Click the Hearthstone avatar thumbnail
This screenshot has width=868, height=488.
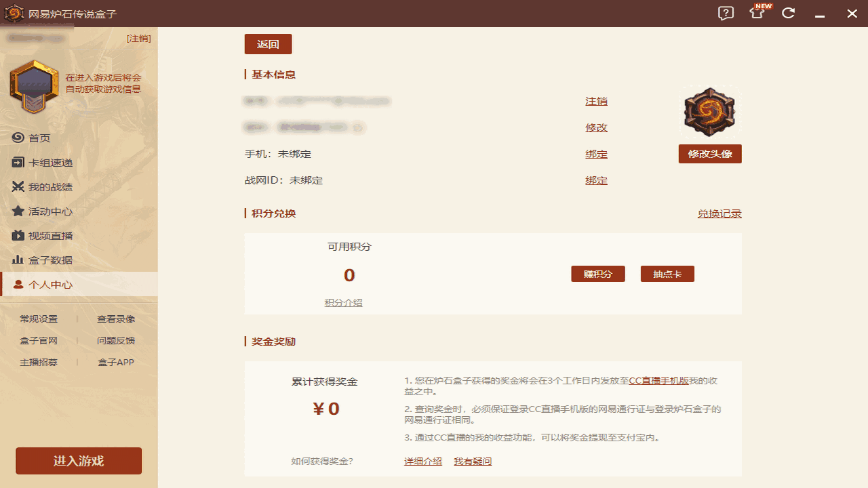click(709, 111)
